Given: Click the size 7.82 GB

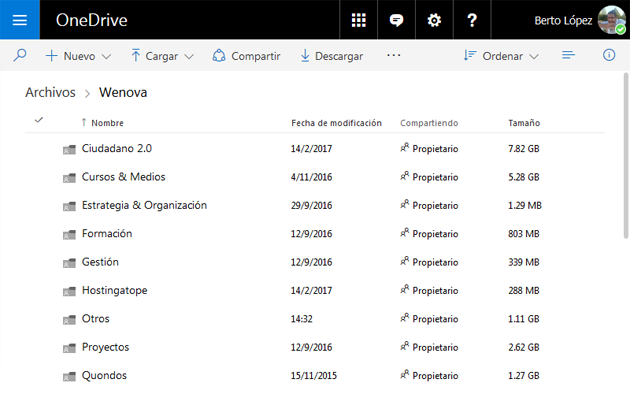Looking at the screenshot, I should pyautogui.click(x=524, y=149).
